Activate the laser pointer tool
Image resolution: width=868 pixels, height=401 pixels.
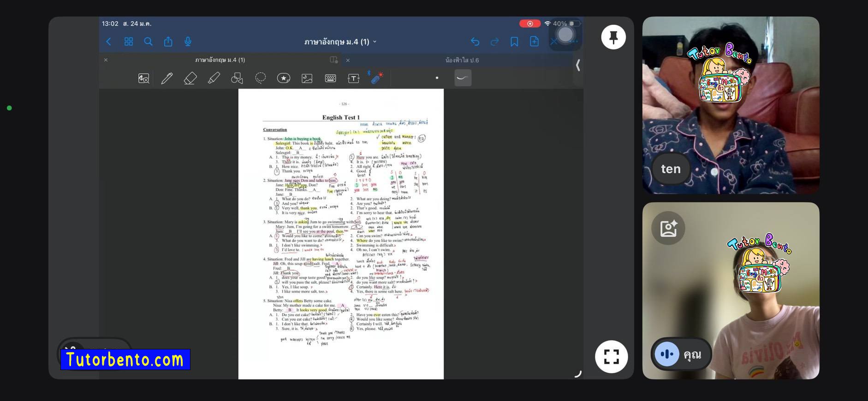click(x=376, y=77)
